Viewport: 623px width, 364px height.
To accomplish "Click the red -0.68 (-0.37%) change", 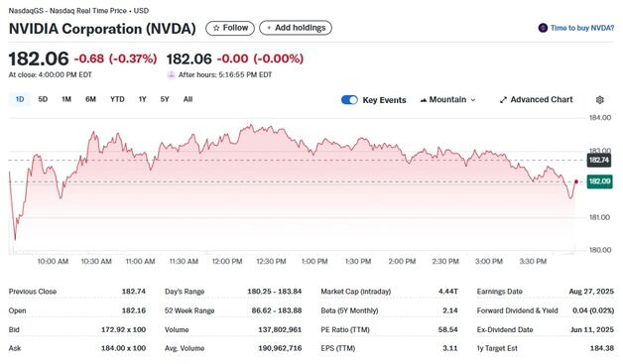I will pos(116,59).
